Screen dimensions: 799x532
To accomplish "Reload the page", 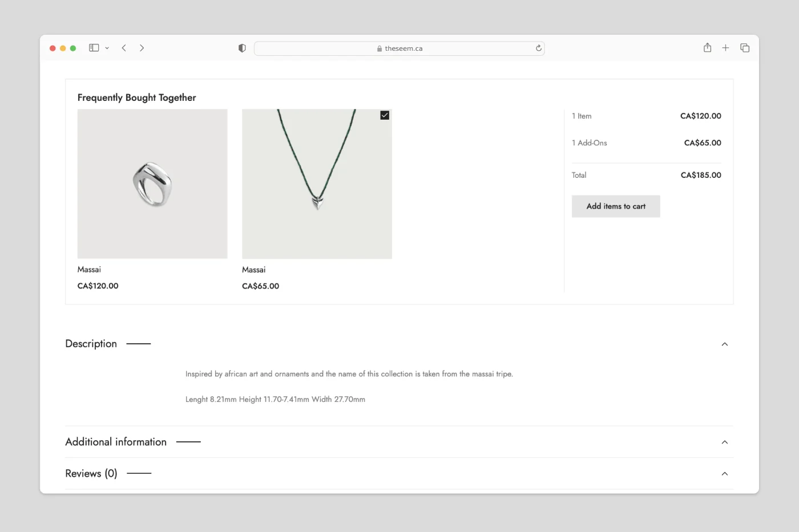I will (x=538, y=48).
